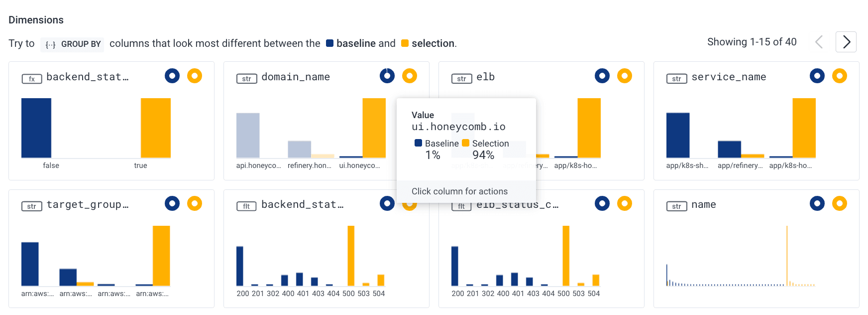Click blue baseline icon on name card
868x315 pixels.
[817, 203]
